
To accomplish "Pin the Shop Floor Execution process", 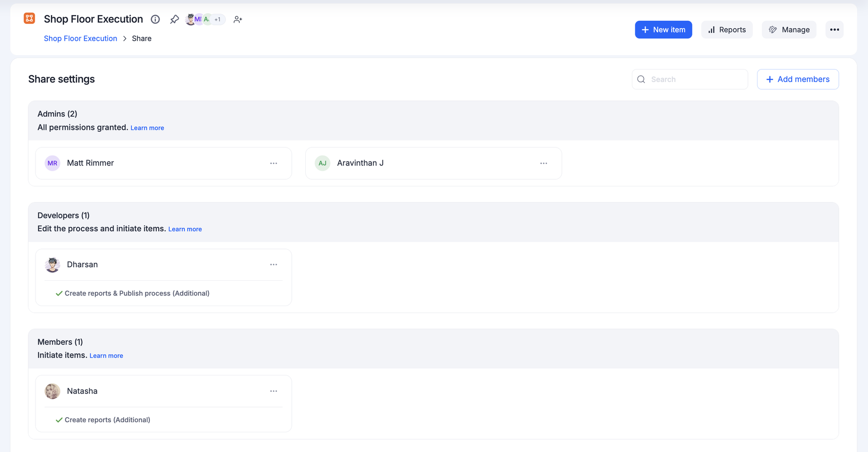I will pyautogui.click(x=174, y=19).
